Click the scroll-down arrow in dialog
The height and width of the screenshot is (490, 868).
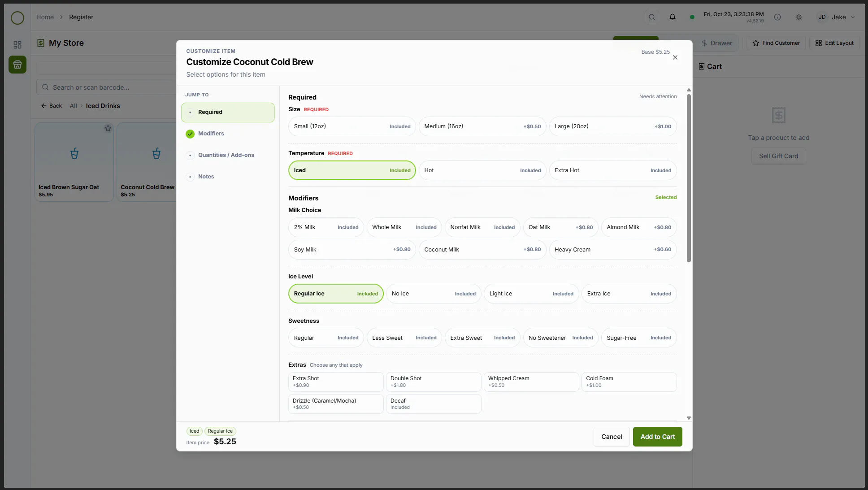pyautogui.click(x=689, y=418)
